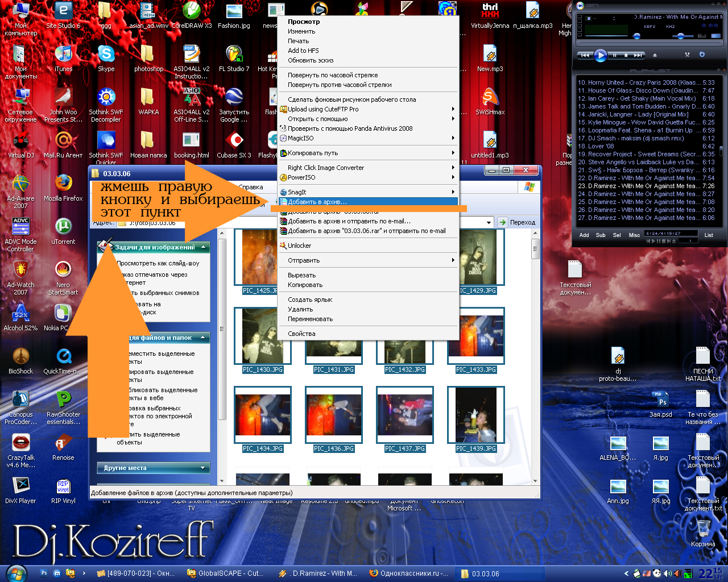Select the CrazyTalk v4.6 desktop icon
Image resolution: width=728 pixels, height=582 pixels.
(21, 451)
